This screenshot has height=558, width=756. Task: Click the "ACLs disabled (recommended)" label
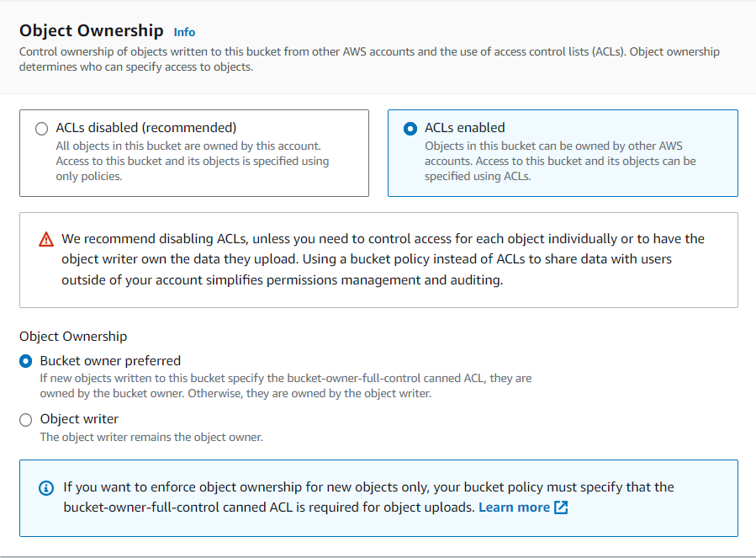(x=146, y=128)
